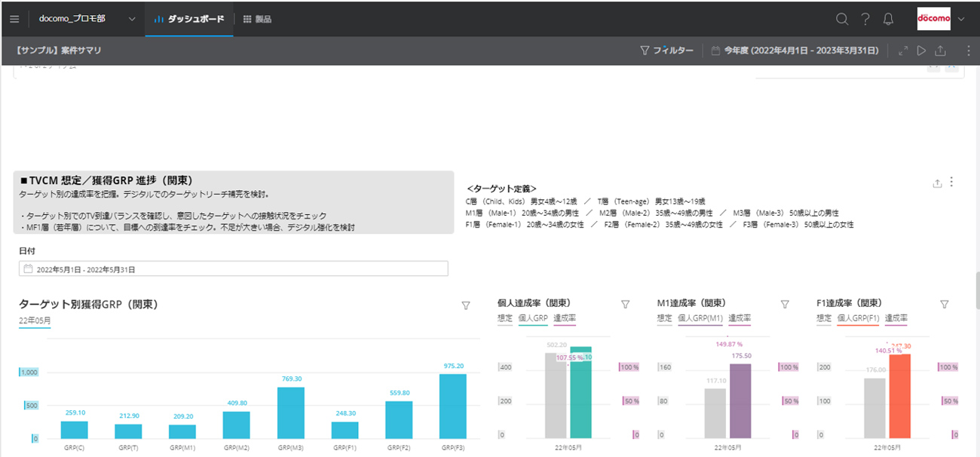
Task: Toggle 達成率 legend in M1達成率 chart
Action: [x=739, y=318]
